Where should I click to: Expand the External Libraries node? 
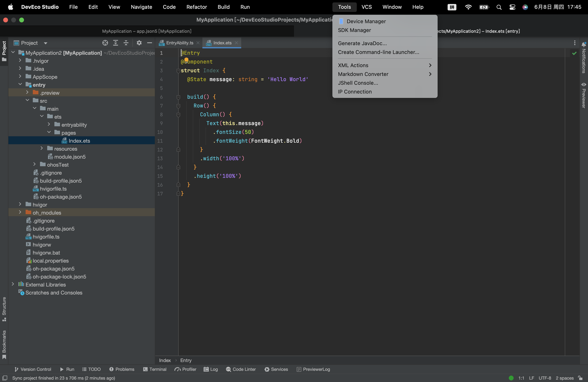click(13, 284)
